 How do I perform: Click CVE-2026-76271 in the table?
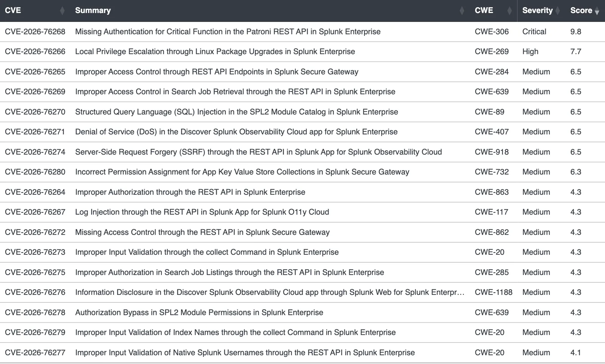point(35,132)
